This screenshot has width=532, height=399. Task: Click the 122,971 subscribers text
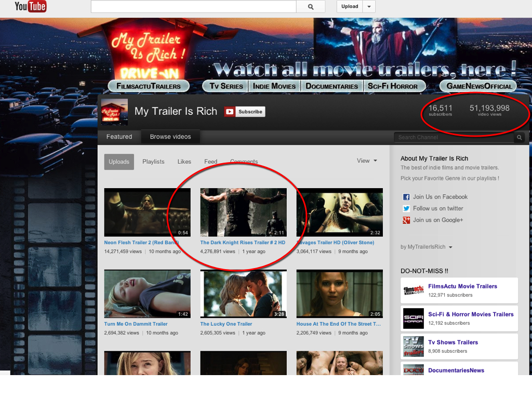[x=450, y=295]
